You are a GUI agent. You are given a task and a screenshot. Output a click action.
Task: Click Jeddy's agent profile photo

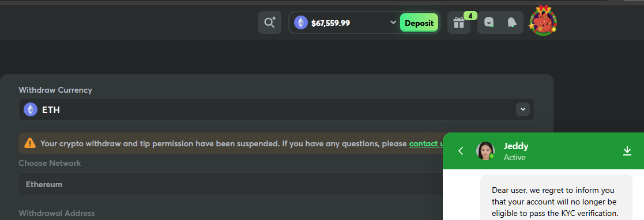click(485, 151)
